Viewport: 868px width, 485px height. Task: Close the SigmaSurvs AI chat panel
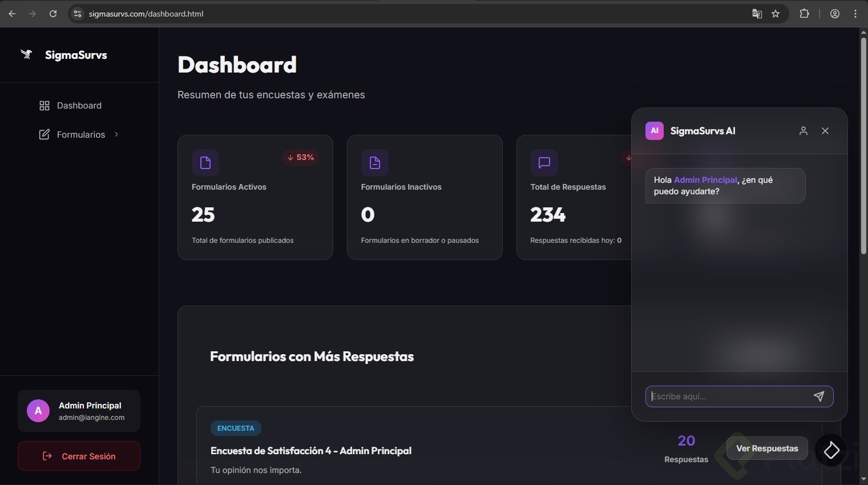[x=825, y=131]
